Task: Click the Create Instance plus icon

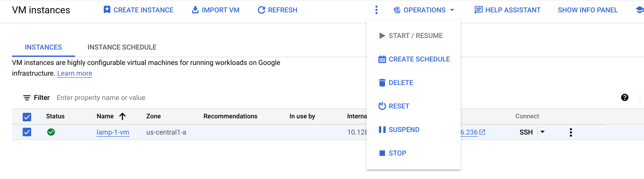Action: [107, 10]
